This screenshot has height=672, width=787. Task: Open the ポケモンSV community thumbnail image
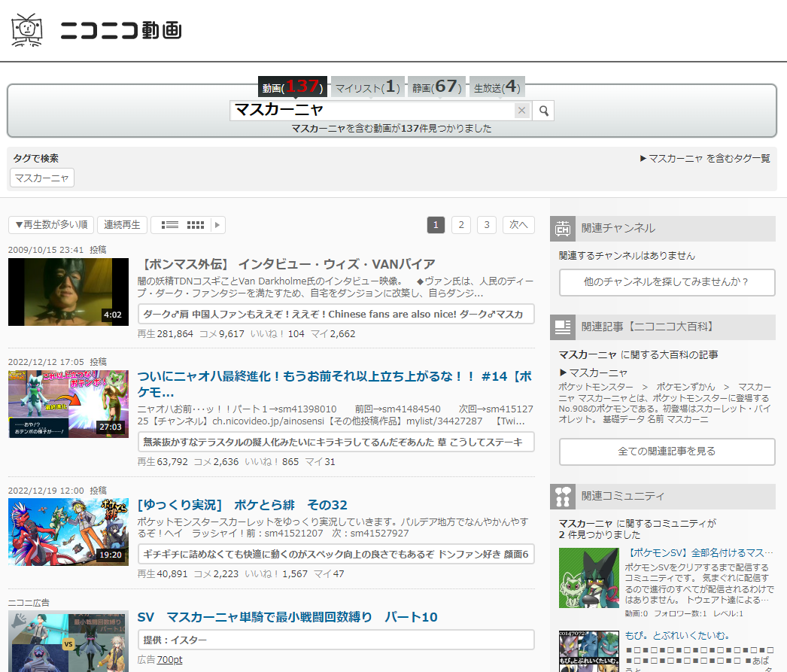(589, 578)
